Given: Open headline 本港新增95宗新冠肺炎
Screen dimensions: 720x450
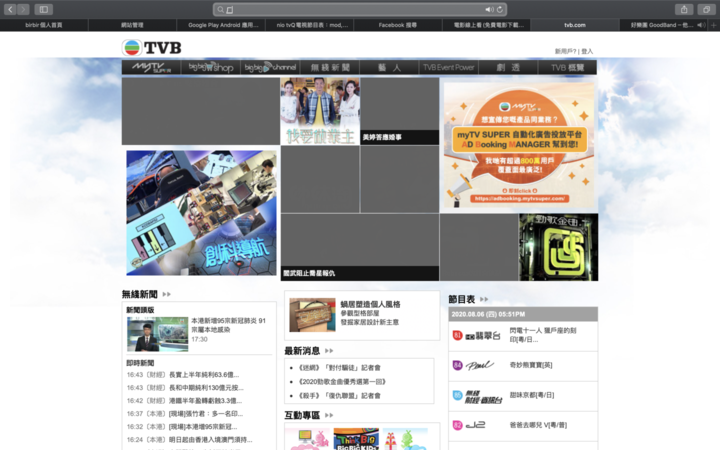Looking at the screenshot, I should 228,325.
